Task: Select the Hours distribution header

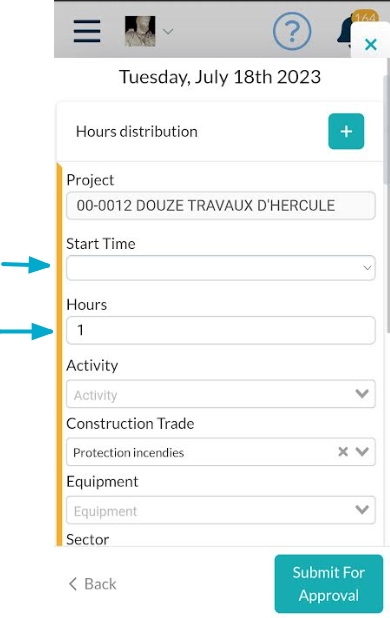Action: (x=137, y=132)
